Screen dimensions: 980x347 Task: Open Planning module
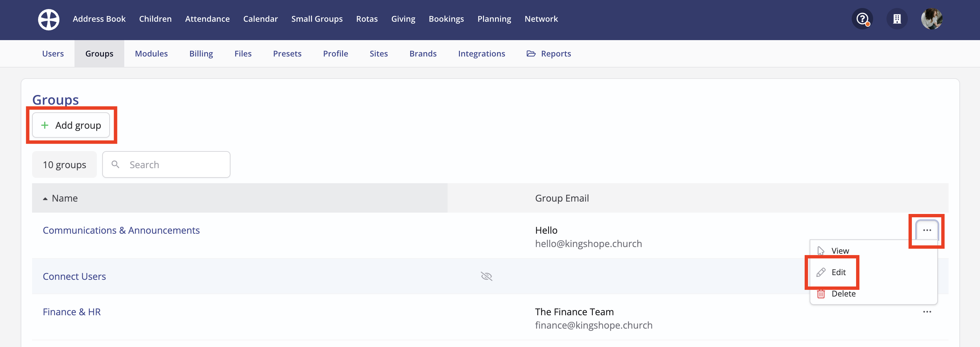[494, 19]
